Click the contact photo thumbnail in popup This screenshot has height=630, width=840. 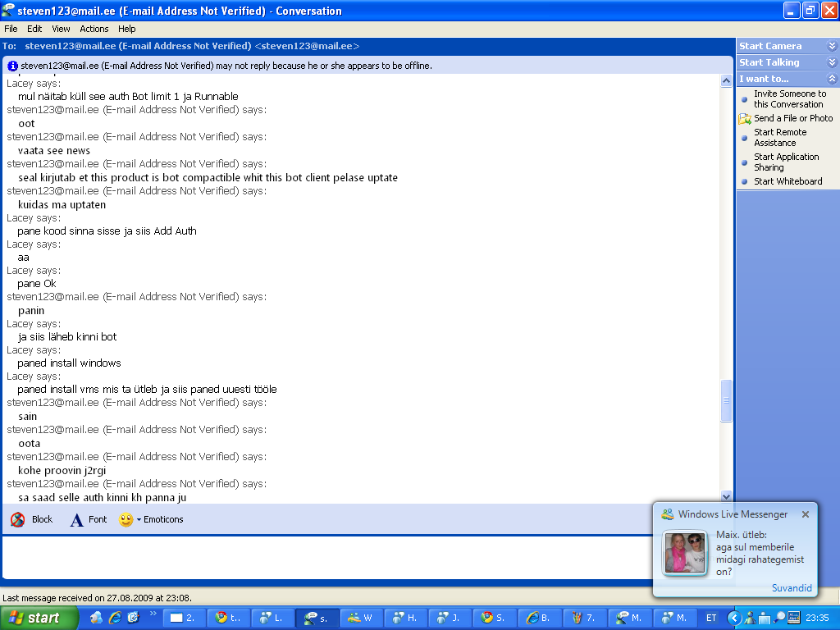pyautogui.click(x=685, y=553)
